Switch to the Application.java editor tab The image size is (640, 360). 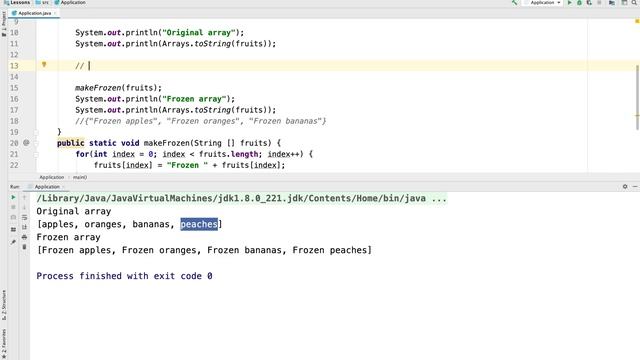tap(33, 13)
